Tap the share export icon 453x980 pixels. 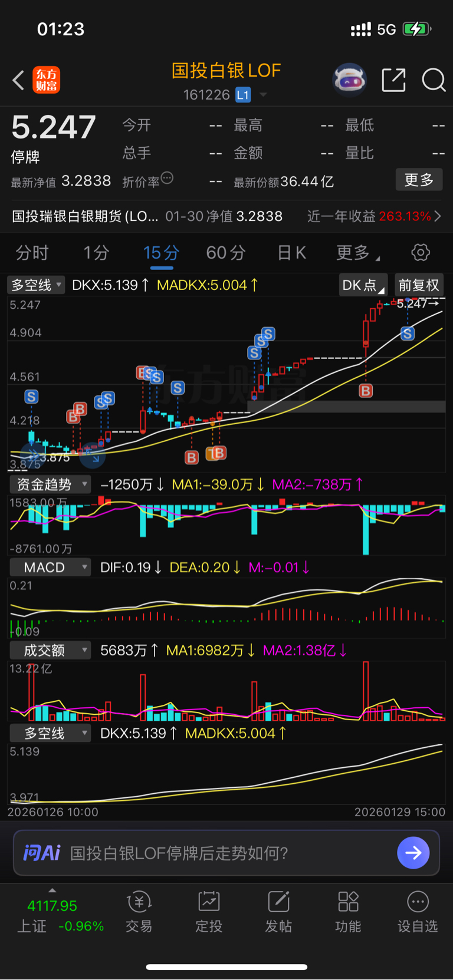click(x=393, y=80)
